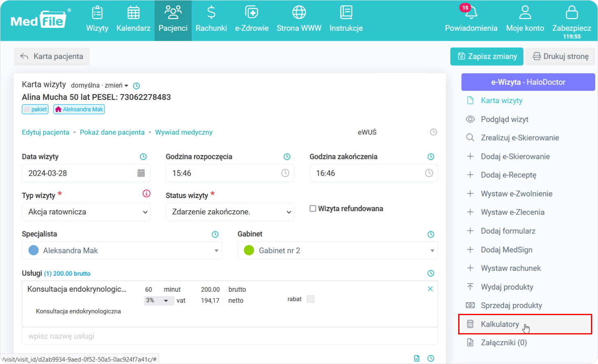Click Pokaż dane pacjenta link

[112, 132]
